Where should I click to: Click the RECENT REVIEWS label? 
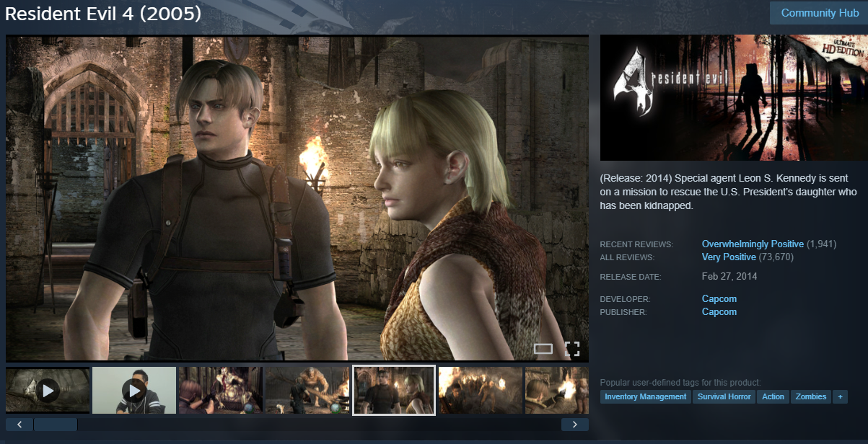(x=636, y=245)
